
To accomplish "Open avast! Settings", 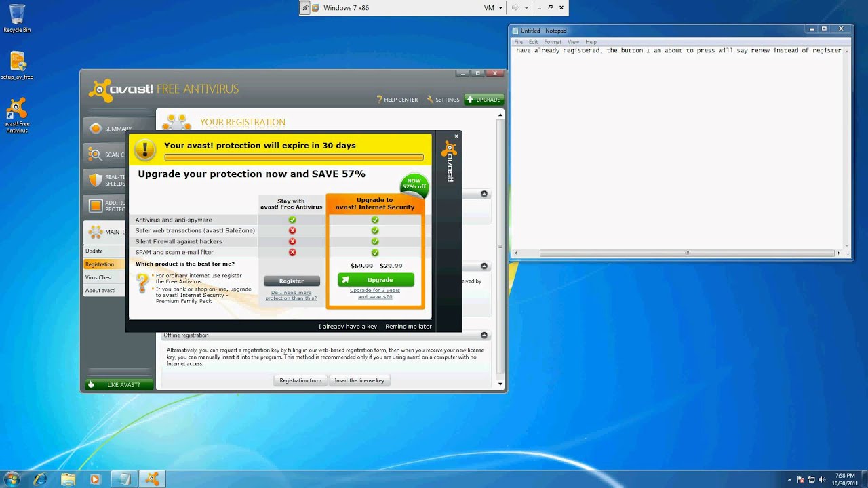I will tap(443, 100).
